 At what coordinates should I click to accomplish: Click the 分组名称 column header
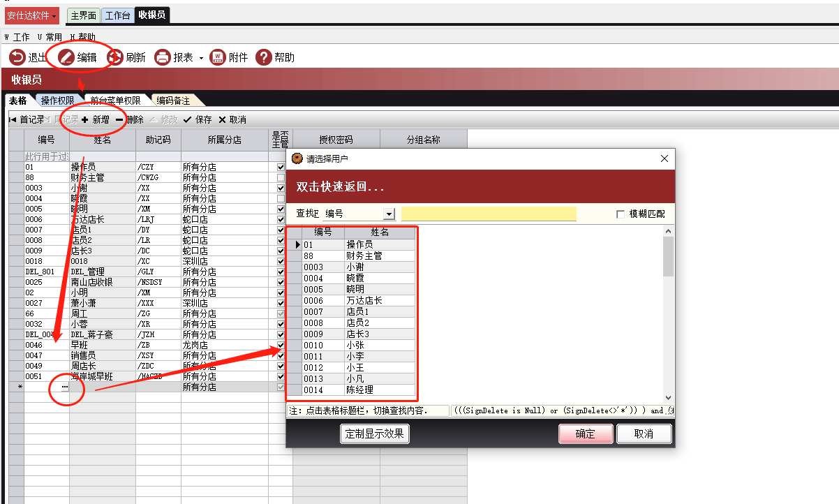pyautogui.click(x=424, y=140)
